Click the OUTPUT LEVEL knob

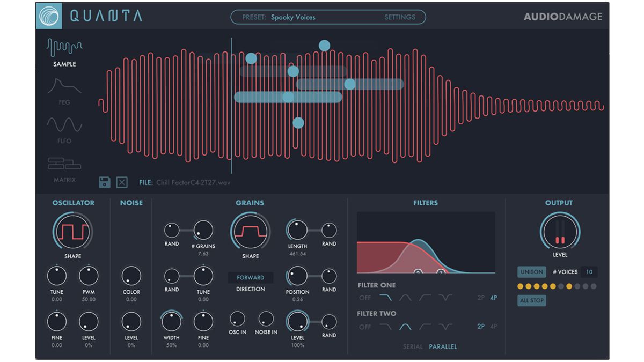[x=560, y=231]
